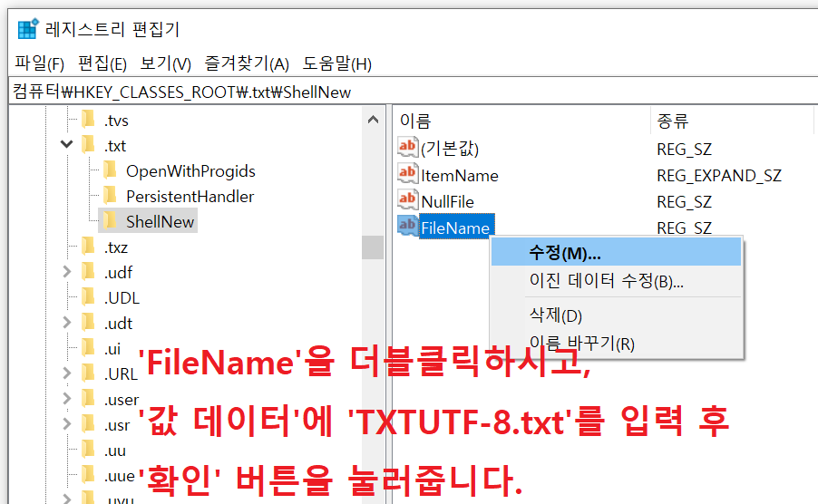Collapse the .txt key in the tree
818x504 pixels.
(x=67, y=144)
